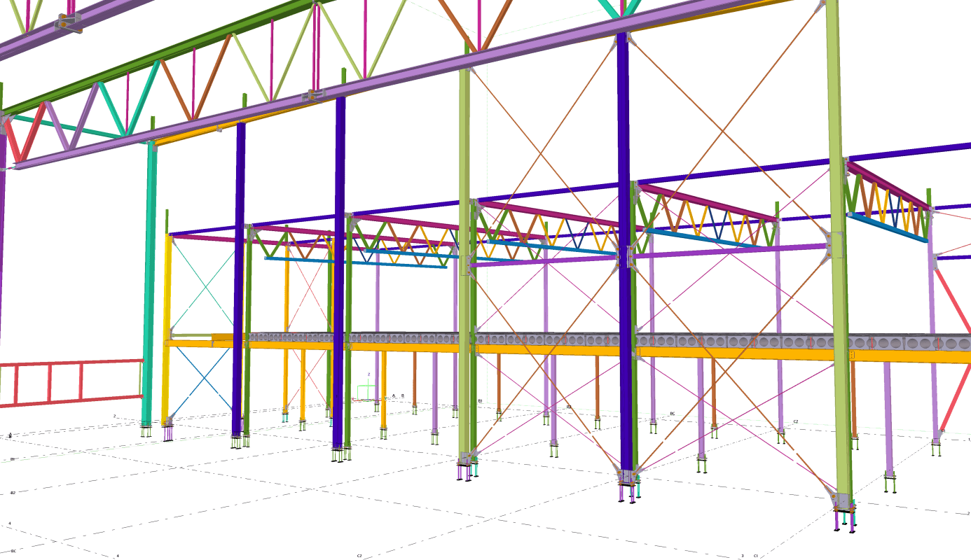This screenshot has width=971, height=560.
Task: Click the splice plate between the two purple columns
Action: pos(315,94)
